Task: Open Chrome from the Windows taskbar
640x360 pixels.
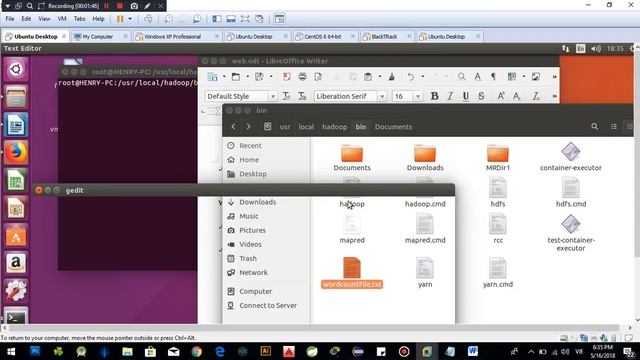Action: (x=197, y=351)
